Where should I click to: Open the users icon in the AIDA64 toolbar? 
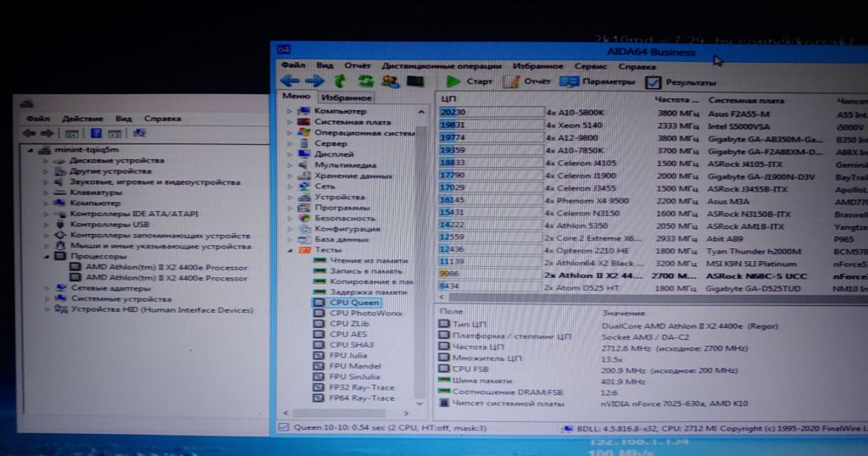[390, 81]
